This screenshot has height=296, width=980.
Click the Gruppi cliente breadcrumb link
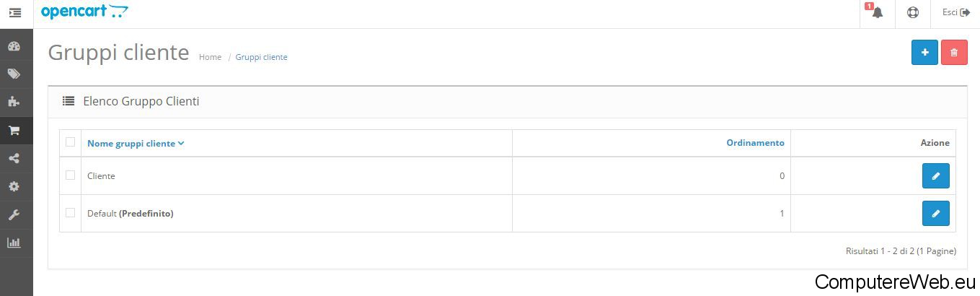click(261, 57)
